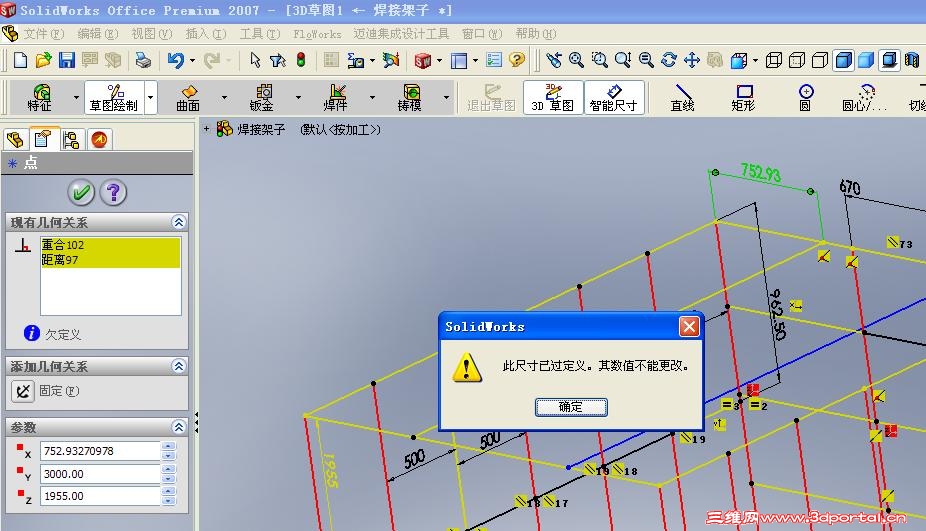The height and width of the screenshot is (531, 926).
Task: Open the Standard Views dropdown arrow
Action: pyautogui.click(x=755, y=60)
